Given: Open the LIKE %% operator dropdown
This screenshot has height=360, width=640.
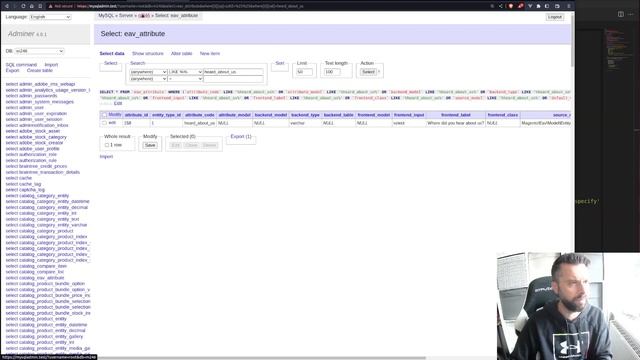Looking at the screenshot, I should 186,72.
